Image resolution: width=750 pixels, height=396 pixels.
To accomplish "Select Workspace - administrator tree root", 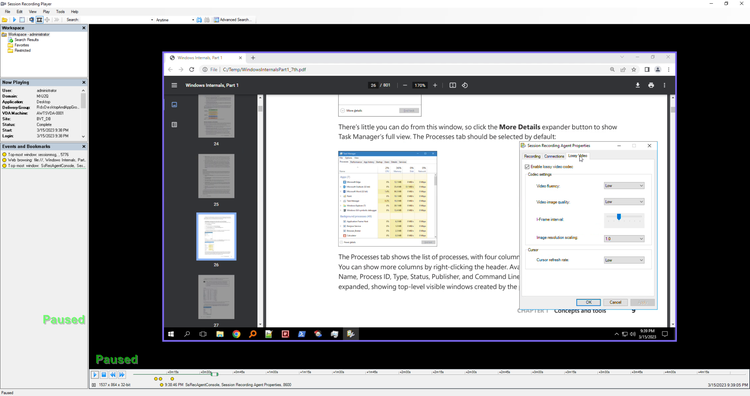I will 29,34.
